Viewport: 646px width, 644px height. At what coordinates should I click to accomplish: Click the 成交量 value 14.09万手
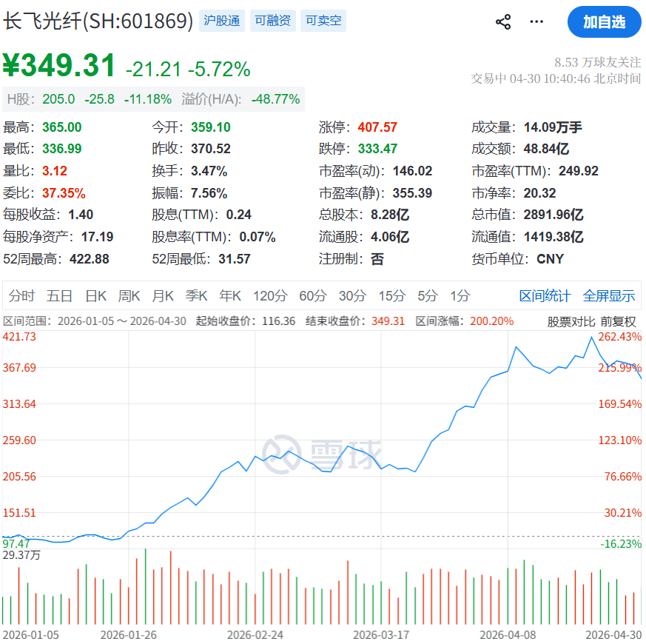point(553,127)
